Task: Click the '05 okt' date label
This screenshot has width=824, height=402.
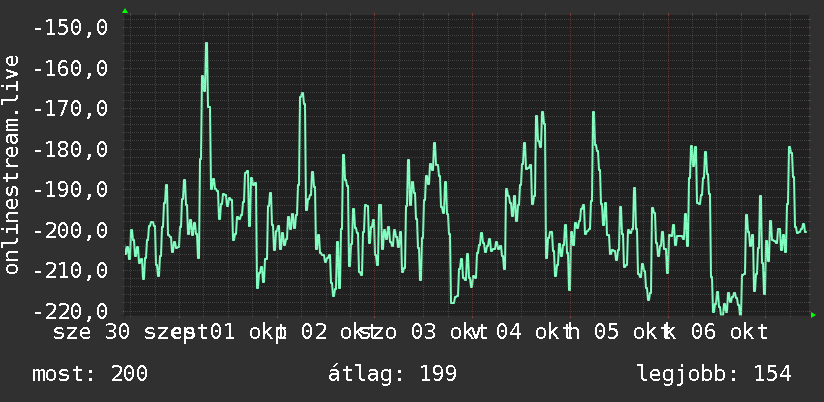Action: coord(629,333)
